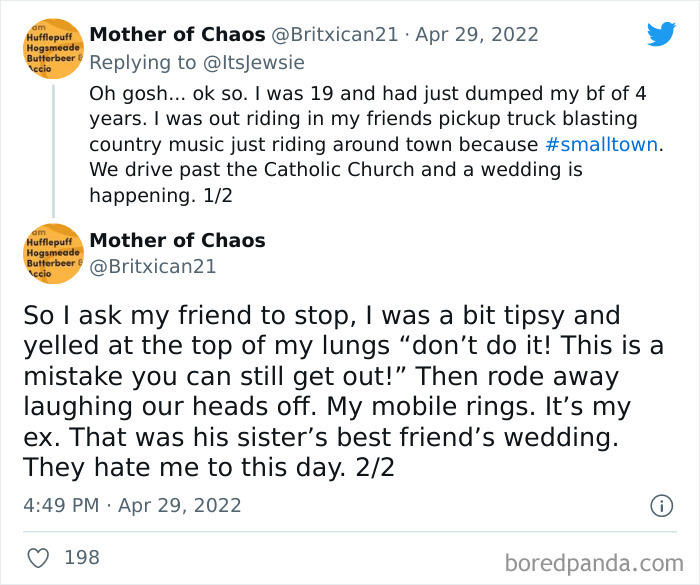Click the 198 likes count
700x585 pixels.
point(82,557)
